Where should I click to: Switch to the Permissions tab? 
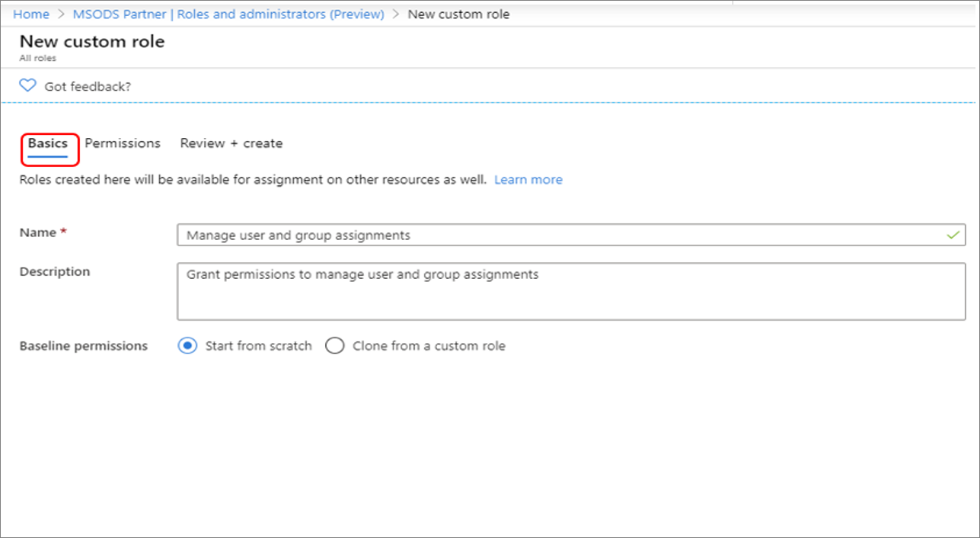pos(123,143)
